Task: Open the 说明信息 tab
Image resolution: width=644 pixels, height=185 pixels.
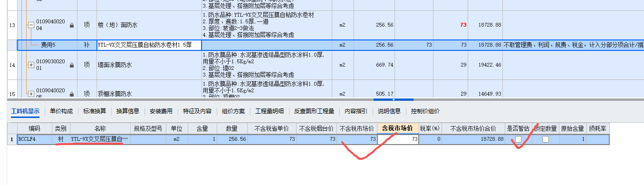Action: click(x=389, y=111)
